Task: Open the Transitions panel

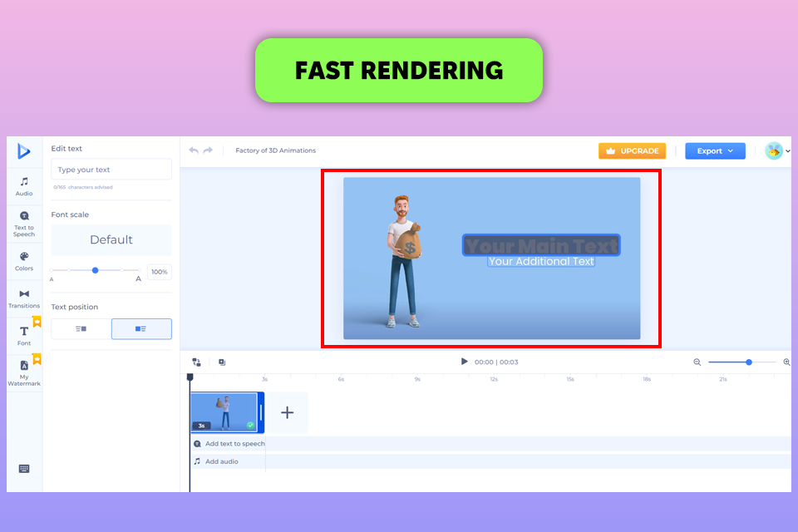Action: tap(24, 299)
